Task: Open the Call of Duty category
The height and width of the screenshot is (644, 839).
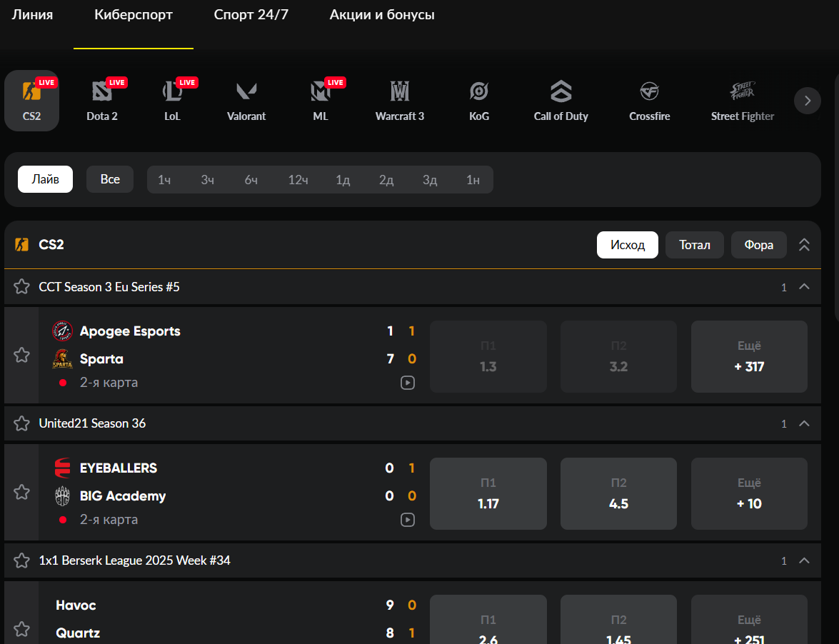Action: [x=561, y=101]
